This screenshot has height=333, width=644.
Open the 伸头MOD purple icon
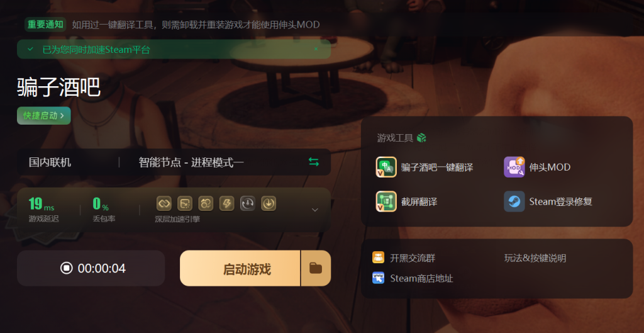coord(514,167)
